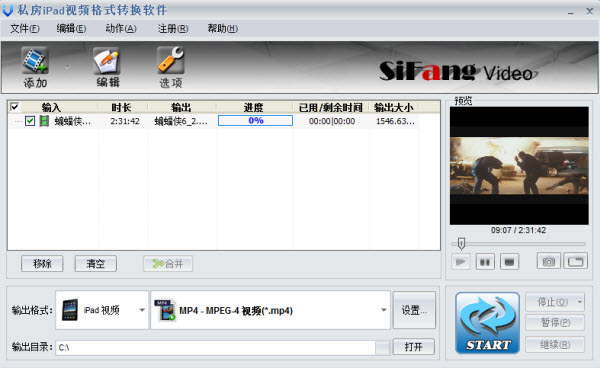The height and width of the screenshot is (368, 600).
Task: Click the 输入 column header
Action: [x=51, y=107]
